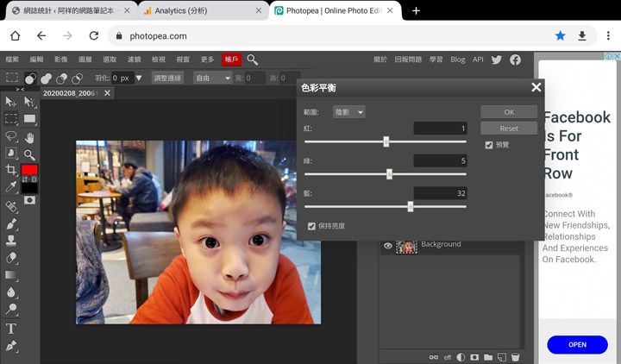Select the Hand tool

(29, 137)
